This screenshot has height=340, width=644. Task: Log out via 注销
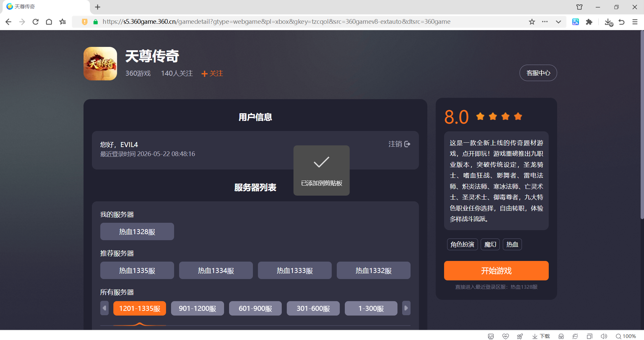pyautogui.click(x=399, y=144)
